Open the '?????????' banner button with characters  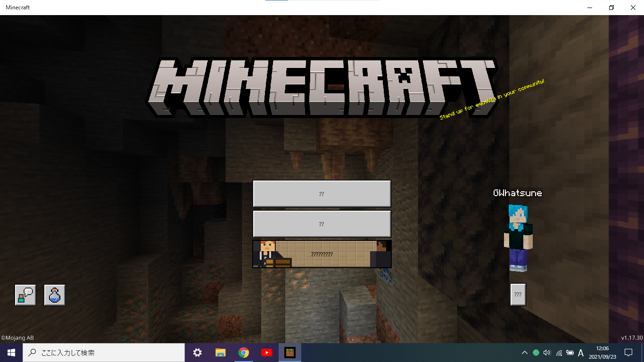[x=322, y=254]
